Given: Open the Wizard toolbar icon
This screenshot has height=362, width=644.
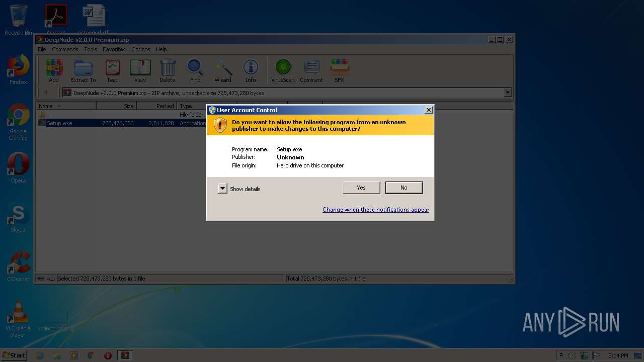Looking at the screenshot, I should click(223, 70).
